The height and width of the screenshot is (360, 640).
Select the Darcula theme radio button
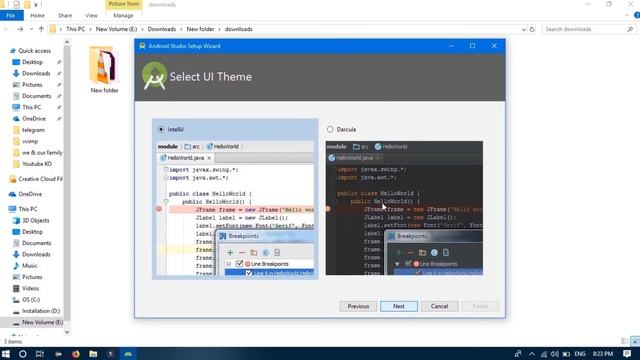click(x=330, y=129)
